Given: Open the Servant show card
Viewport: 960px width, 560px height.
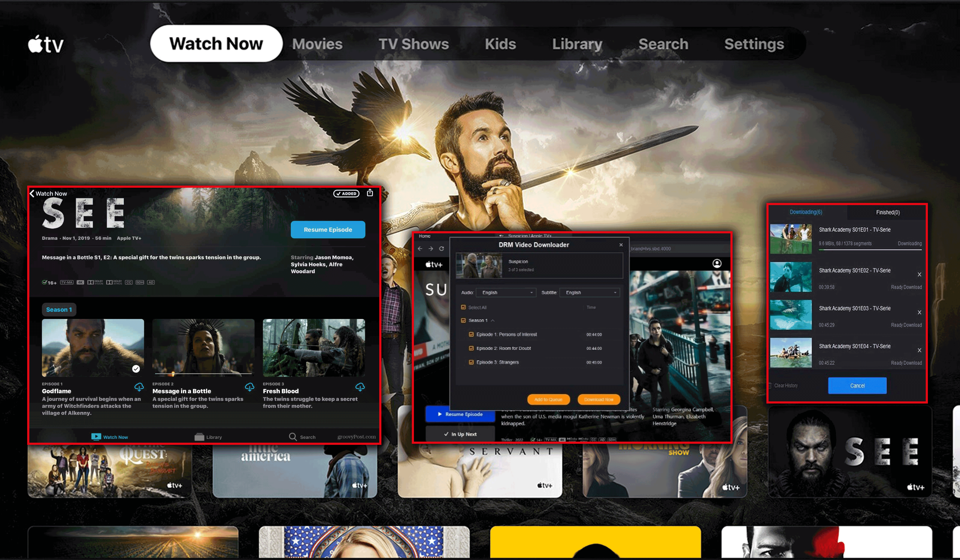Looking at the screenshot, I should (480, 471).
